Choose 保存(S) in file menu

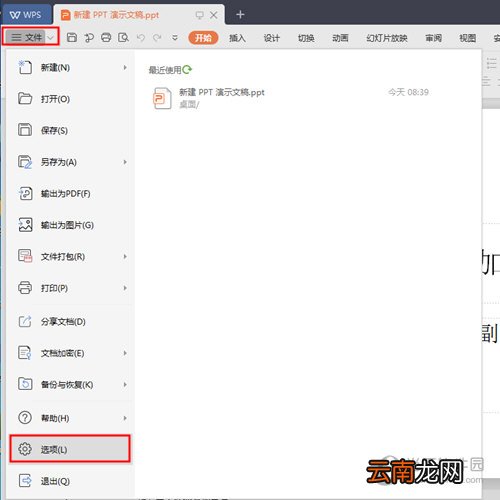[x=70, y=130]
